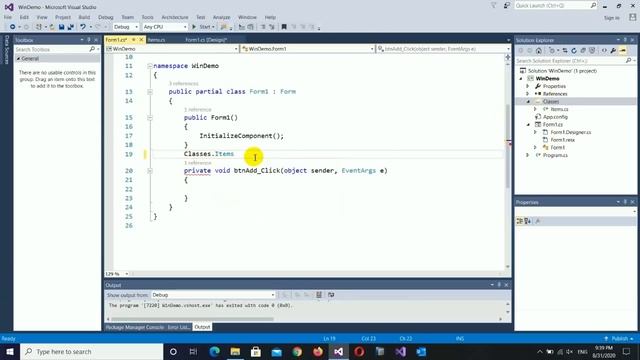Click the Refresh icon in Solution Explorer
640x360 pixels.
pyautogui.click(x=574, y=51)
